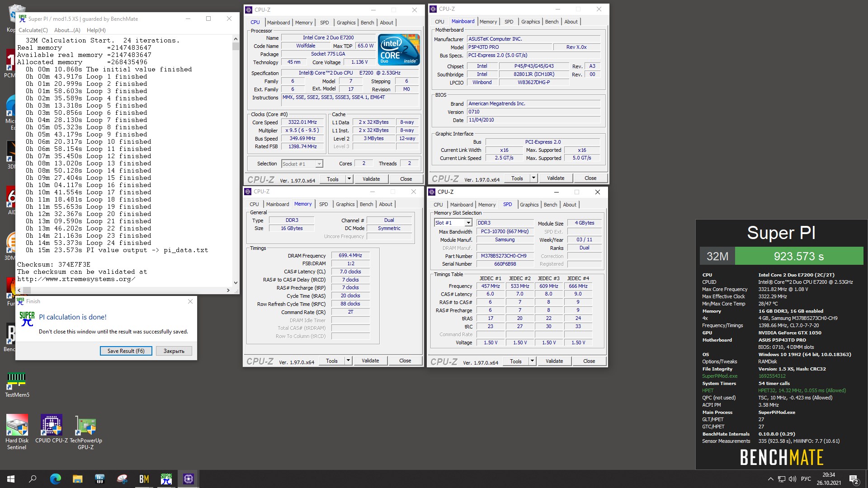Click CAS# Latency value 7.0 clocks
The height and width of the screenshot is (488, 868).
(350, 272)
